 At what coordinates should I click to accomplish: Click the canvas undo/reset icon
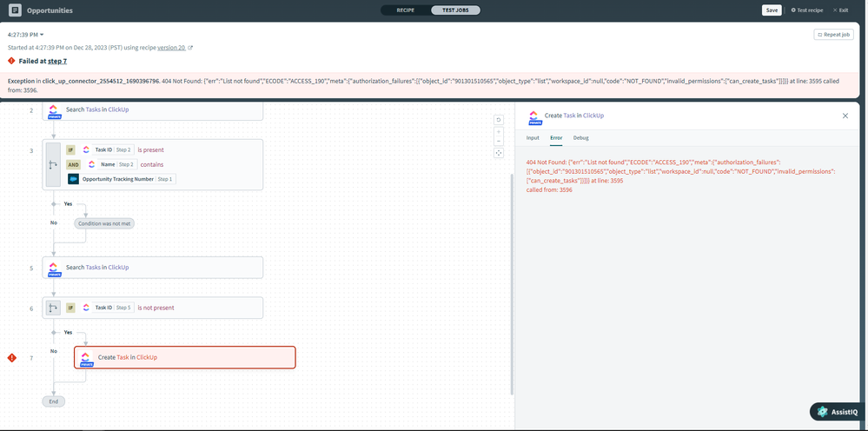498,120
